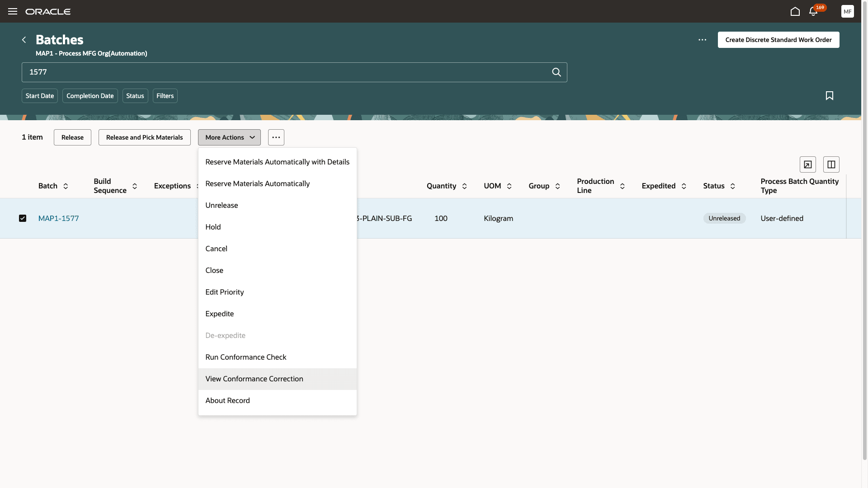Select Run Conformance Check
The image size is (868, 488).
[x=278, y=357]
